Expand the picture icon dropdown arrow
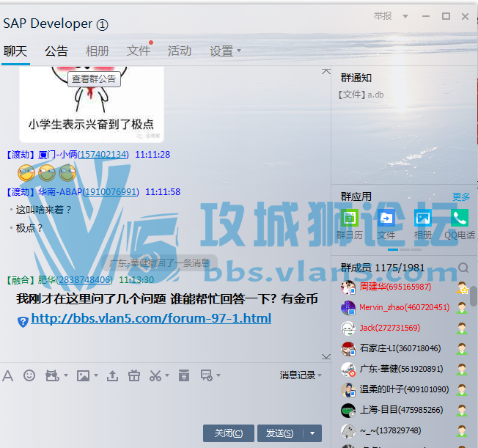Image resolution: width=478 pixels, height=448 pixels. 96,375
